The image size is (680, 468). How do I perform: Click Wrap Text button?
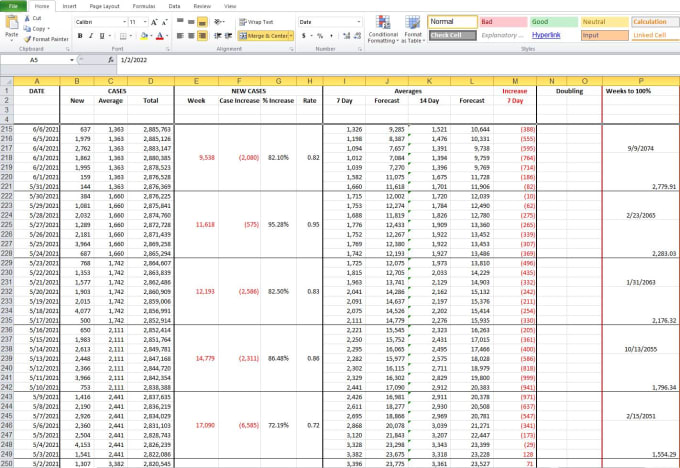(x=256, y=22)
